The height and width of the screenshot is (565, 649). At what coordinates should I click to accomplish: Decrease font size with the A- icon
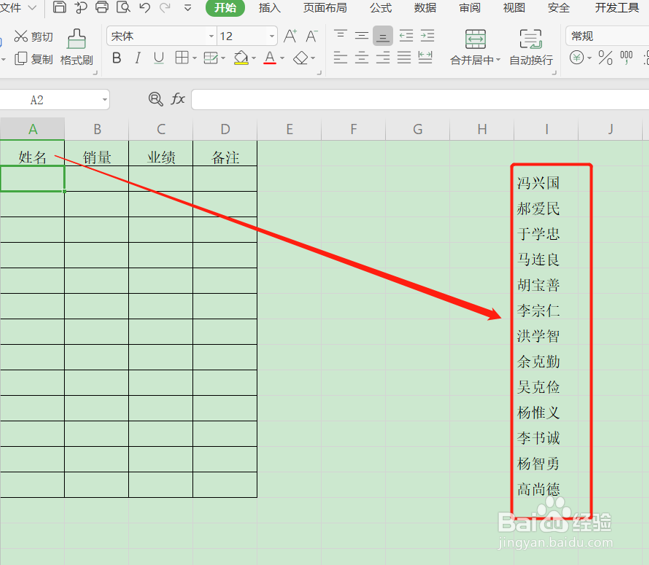point(312,36)
